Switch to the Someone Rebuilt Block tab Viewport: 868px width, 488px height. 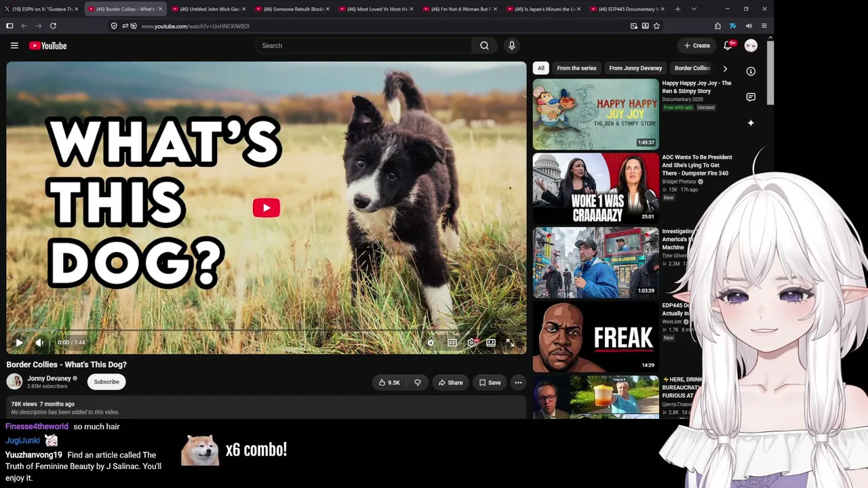coord(292,9)
